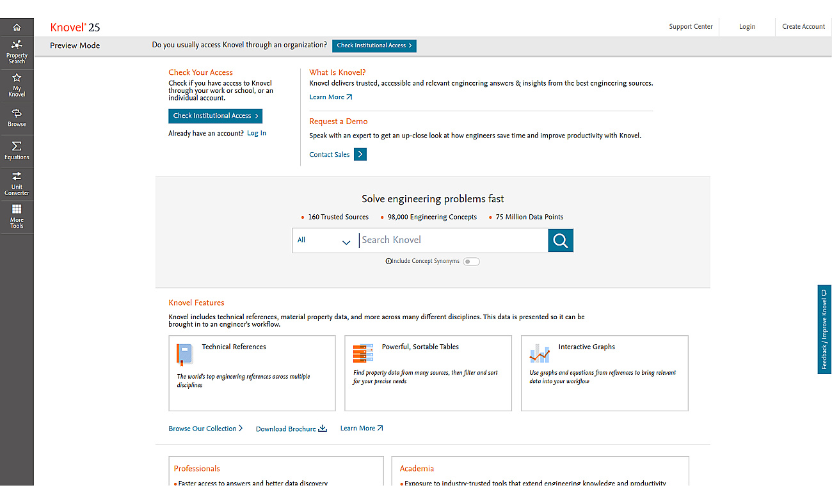The width and height of the screenshot is (832, 504).
Task: Click the 75 Million Data Points text
Action: point(530,217)
